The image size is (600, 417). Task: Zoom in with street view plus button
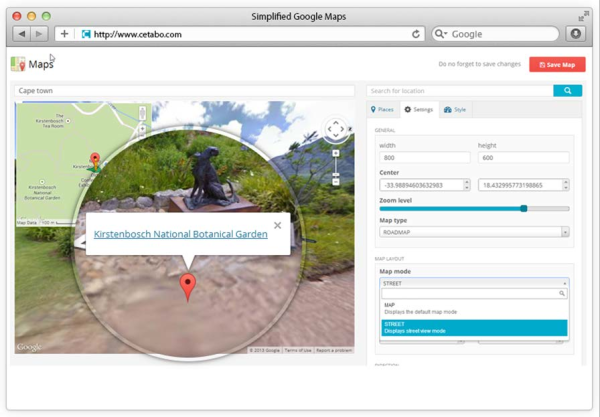click(x=336, y=153)
